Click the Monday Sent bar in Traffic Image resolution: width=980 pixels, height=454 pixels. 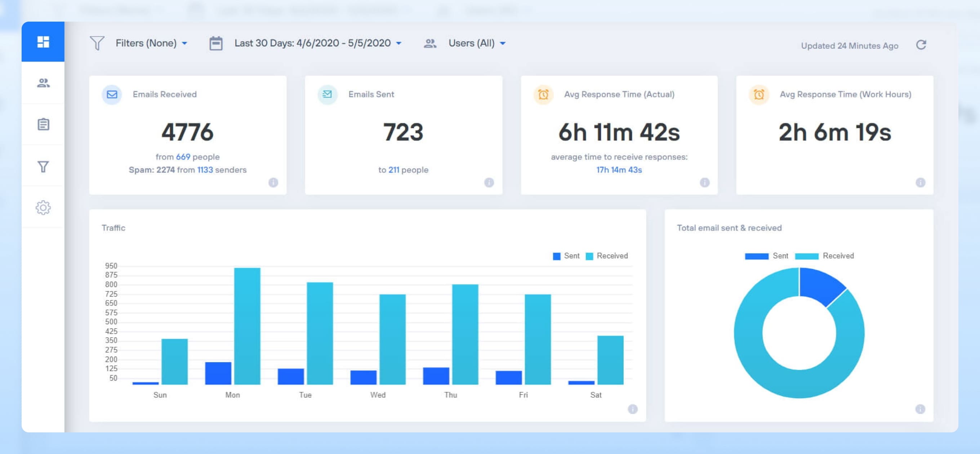point(218,373)
